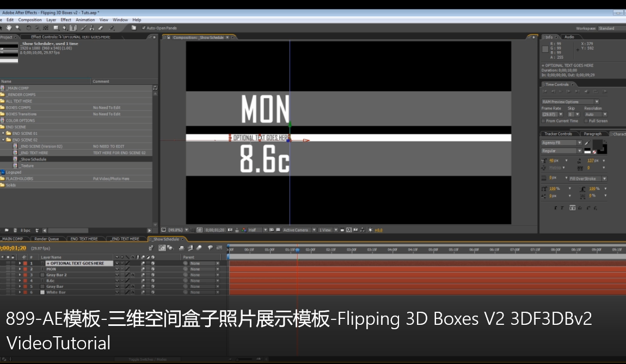This screenshot has width=626, height=364.
Task: Click the viewer timecode button
Action: [215, 230]
